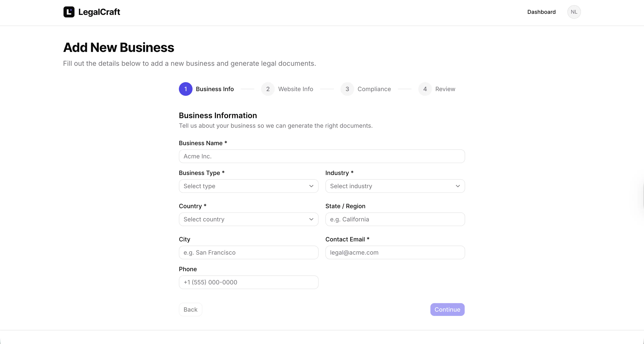The height and width of the screenshot is (344, 644).
Task: Focus the State / Region input field
Action: pyautogui.click(x=395, y=219)
